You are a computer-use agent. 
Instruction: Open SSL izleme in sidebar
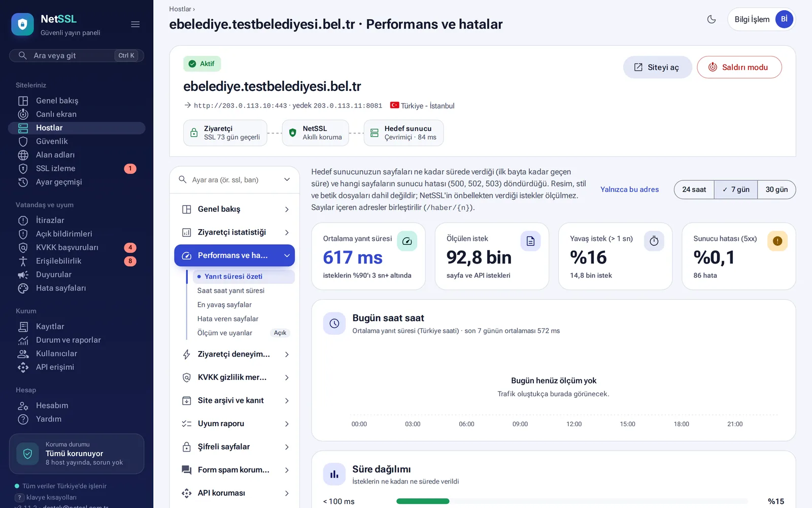point(77,169)
